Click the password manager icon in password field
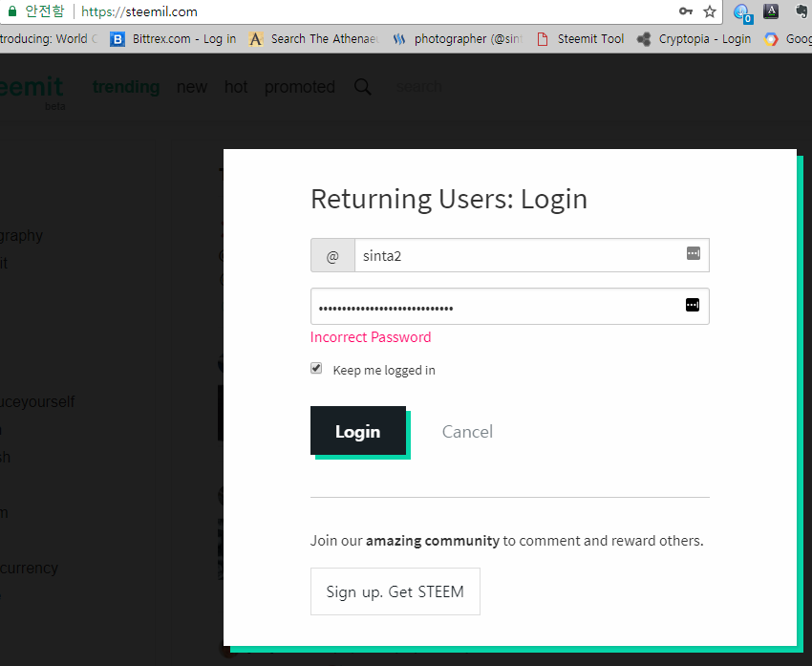812x666 pixels. (x=693, y=305)
